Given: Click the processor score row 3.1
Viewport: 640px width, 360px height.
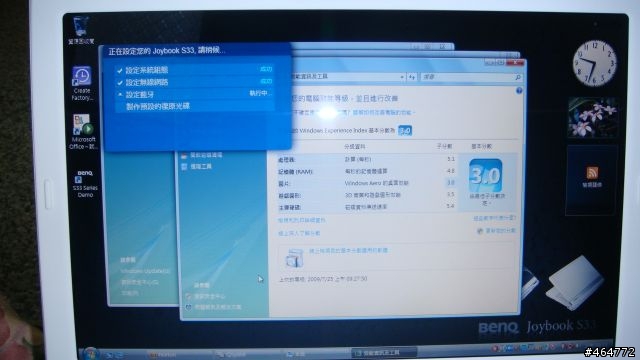Looking at the screenshot, I should pyautogui.click(x=366, y=159).
